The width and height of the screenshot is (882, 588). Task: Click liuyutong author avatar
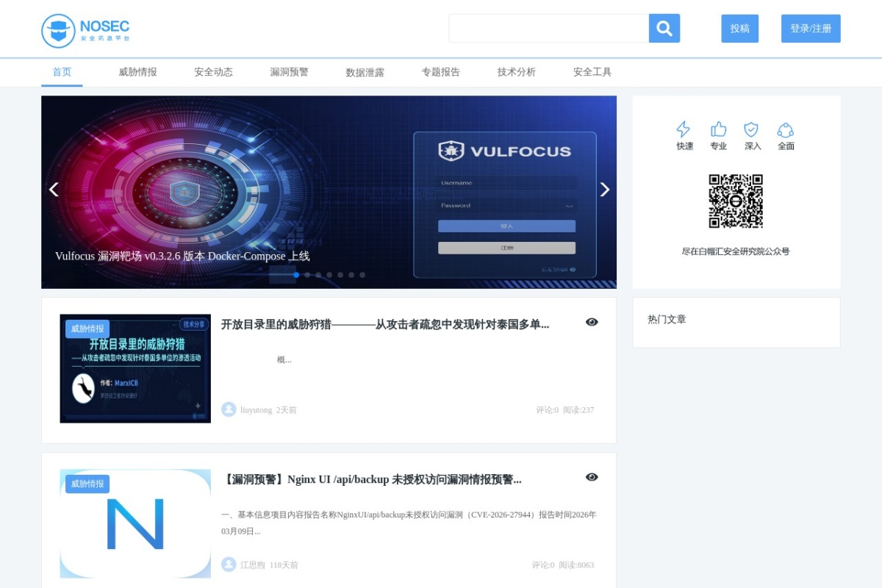tap(229, 409)
